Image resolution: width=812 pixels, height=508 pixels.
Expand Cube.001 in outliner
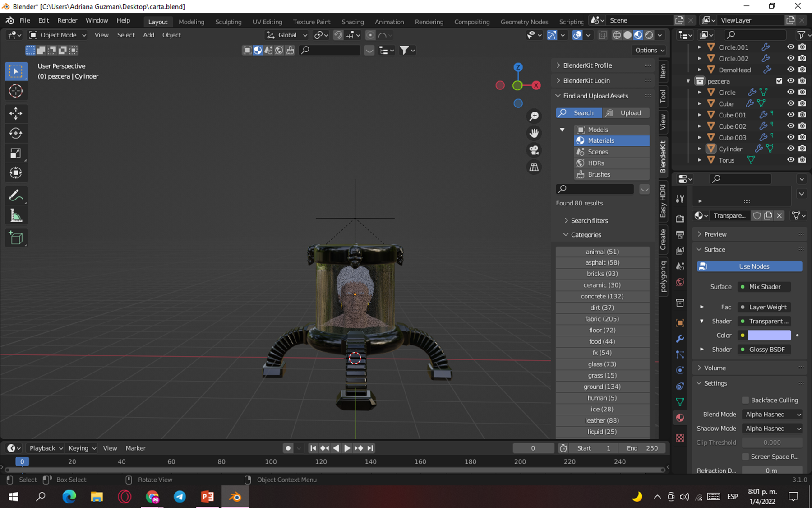[x=699, y=115]
